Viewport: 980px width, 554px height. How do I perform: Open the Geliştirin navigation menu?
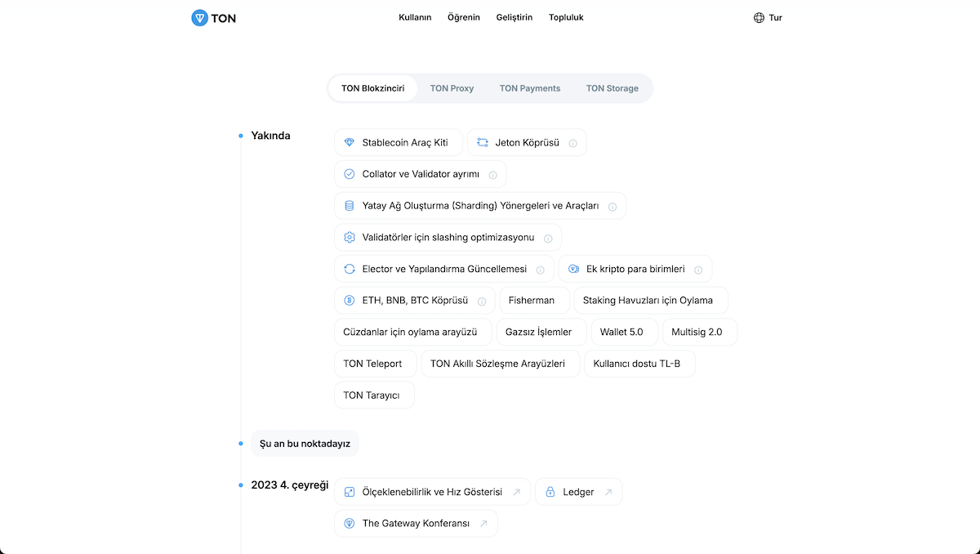point(514,17)
